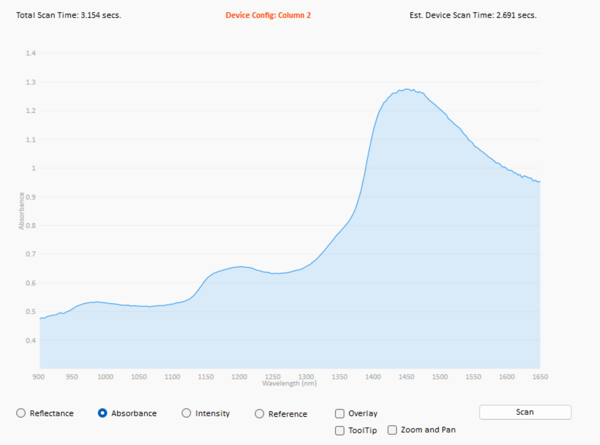Click the Wavelength (nm) x-axis title
The height and width of the screenshot is (445, 600).
(x=292, y=383)
